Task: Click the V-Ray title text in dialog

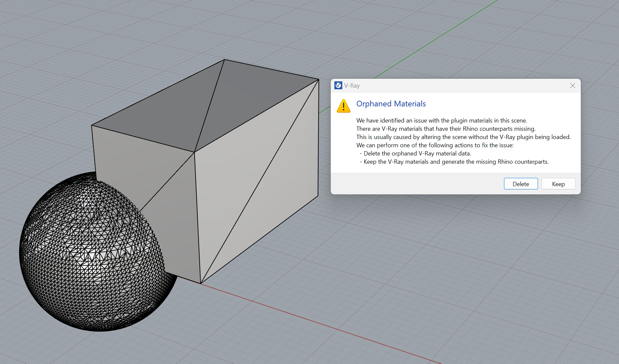Action: tap(352, 86)
